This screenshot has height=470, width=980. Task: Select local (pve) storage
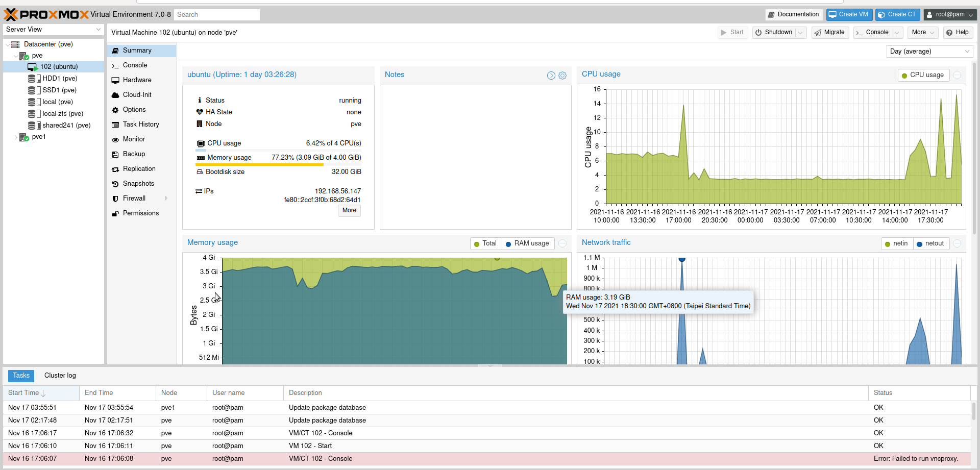coord(58,102)
